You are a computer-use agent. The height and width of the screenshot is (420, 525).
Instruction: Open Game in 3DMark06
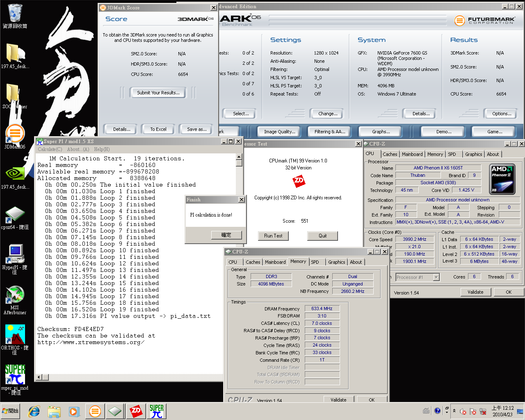494,132
